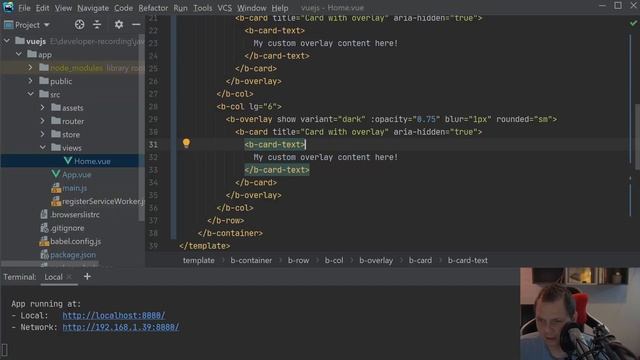Click b-card-text breadcrumb

[467, 260]
